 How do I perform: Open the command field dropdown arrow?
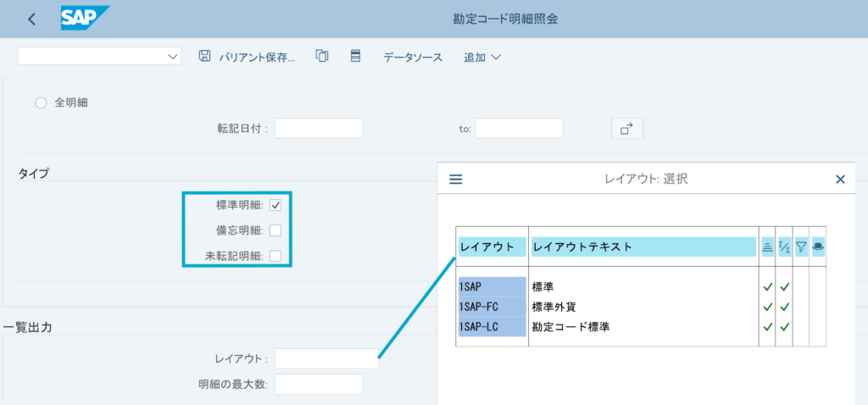pos(174,57)
